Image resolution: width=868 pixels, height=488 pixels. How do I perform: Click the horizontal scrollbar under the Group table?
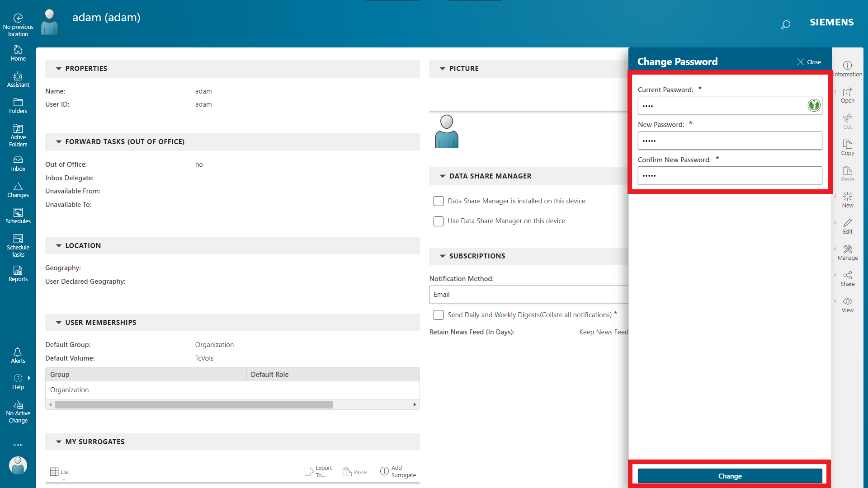point(194,405)
